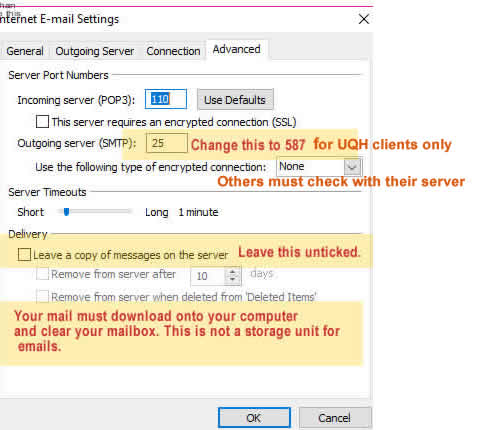The image size is (479, 430).
Task: Close the Internet E-mail Settings dialog
Action: tap(364, 19)
